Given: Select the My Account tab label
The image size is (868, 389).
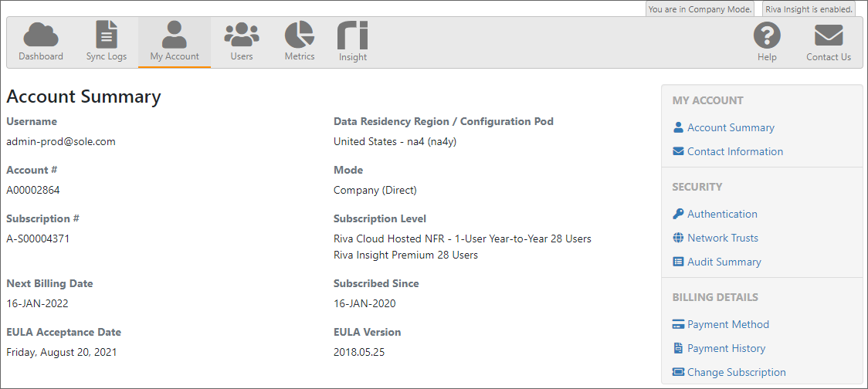Looking at the screenshot, I should pyautogui.click(x=175, y=56).
